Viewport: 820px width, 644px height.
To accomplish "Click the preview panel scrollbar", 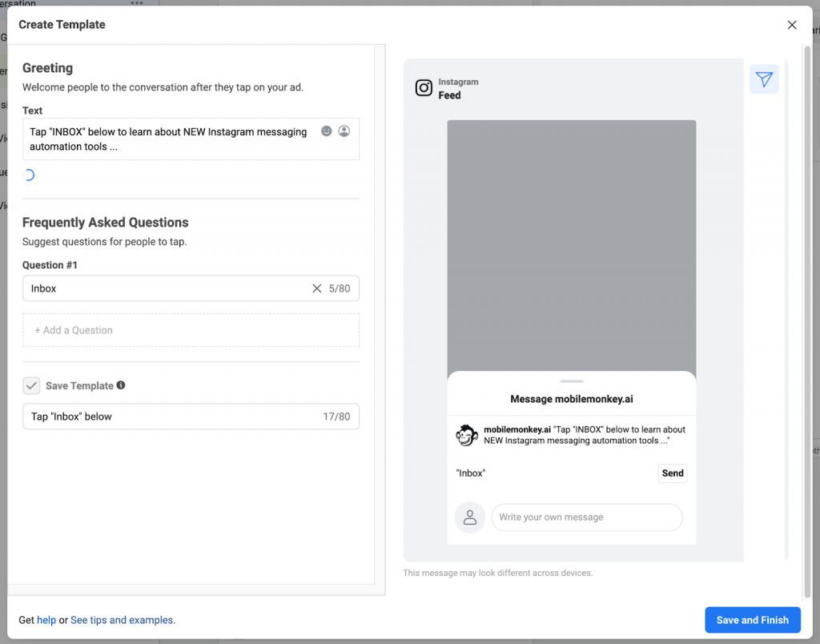I will coord(786,310).
